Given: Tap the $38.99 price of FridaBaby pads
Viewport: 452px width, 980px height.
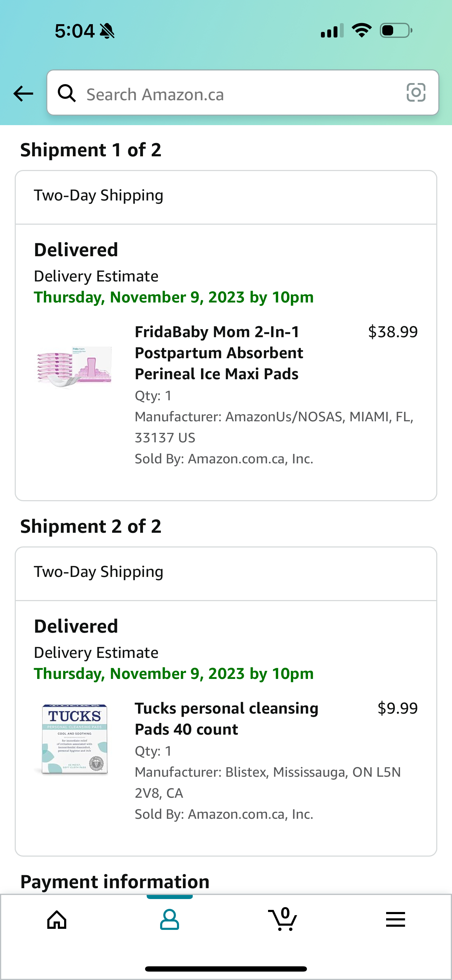Looking at the screenshot, I should coord(393,332).
